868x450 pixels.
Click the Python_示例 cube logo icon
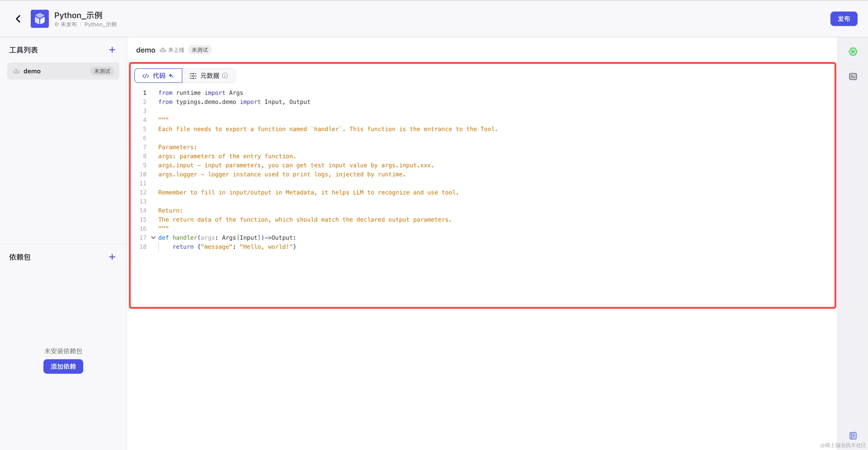40,19
